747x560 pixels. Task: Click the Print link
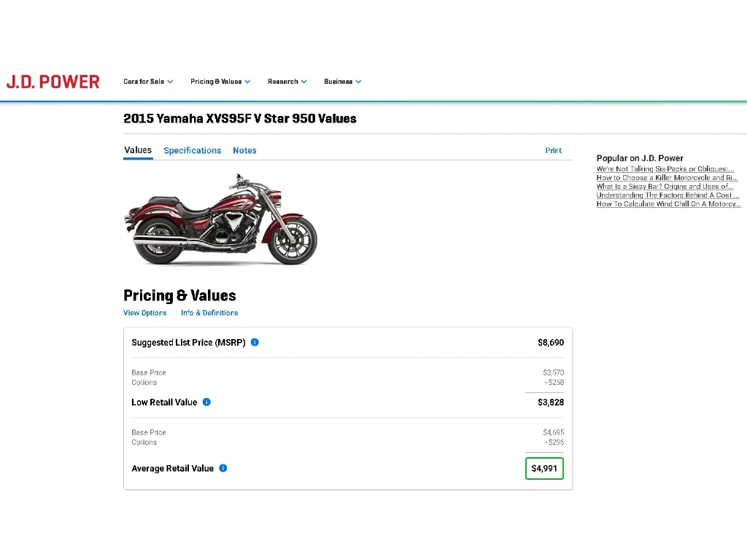point(554,150)
